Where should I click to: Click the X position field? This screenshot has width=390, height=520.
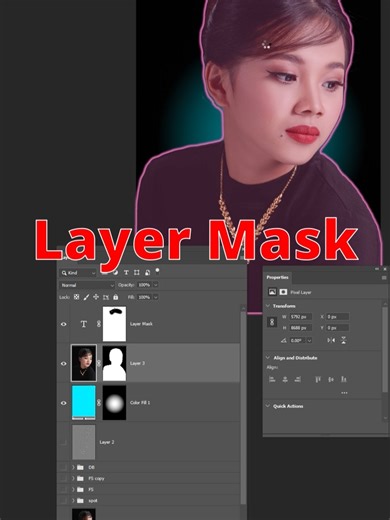click(x=338, y=317)
